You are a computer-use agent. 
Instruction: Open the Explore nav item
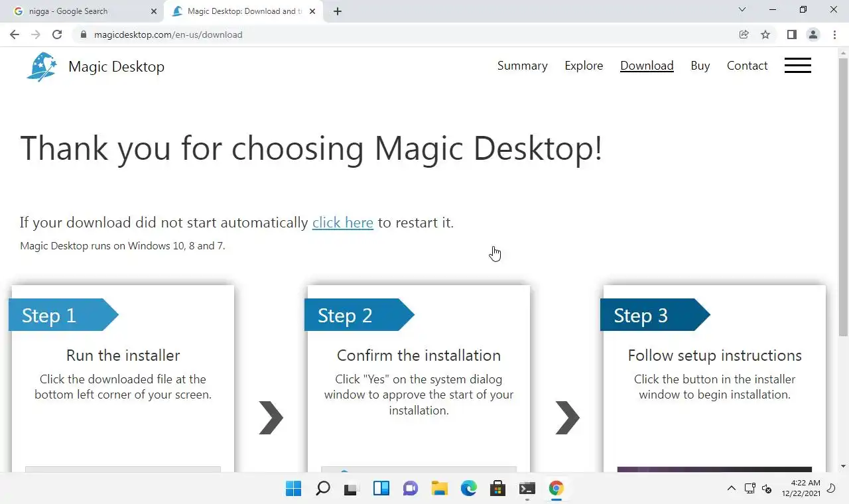click(x=584, y=66)
